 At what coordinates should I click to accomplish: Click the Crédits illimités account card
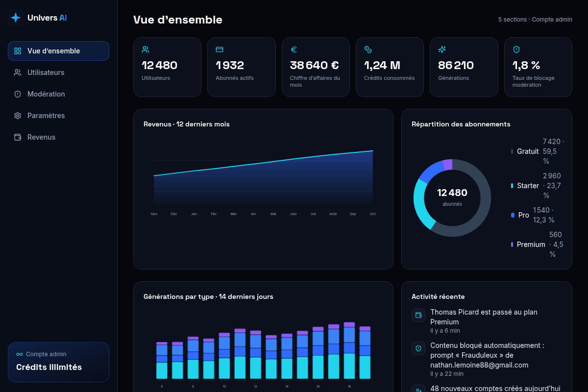(58, 362)
